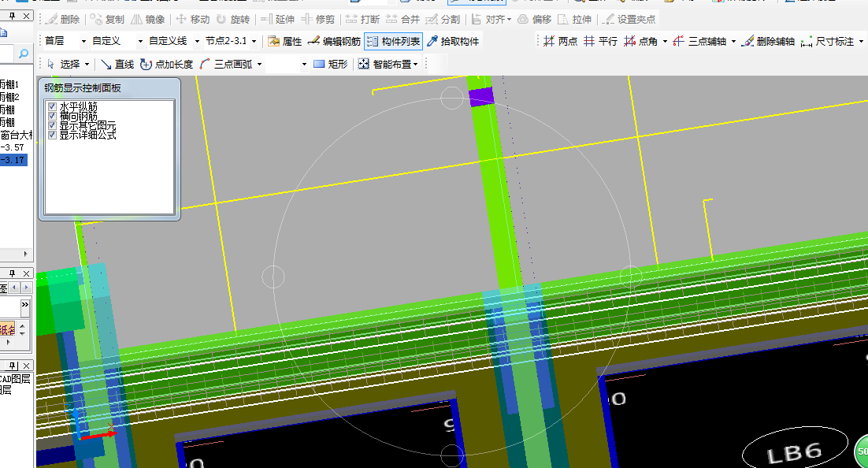
Task: Toggle the 显示详细公式 checkbox
Action: point(53,135)
